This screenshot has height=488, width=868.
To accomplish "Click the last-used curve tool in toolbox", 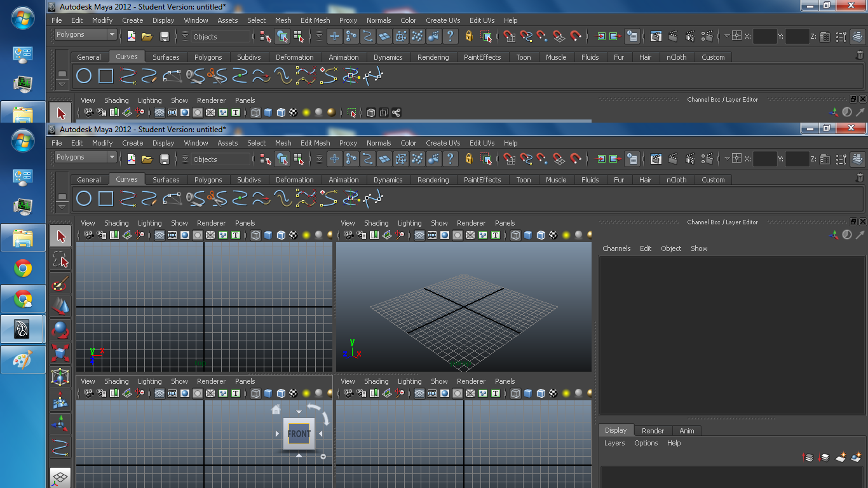I will pyautogui.click(x=60, y=447).
